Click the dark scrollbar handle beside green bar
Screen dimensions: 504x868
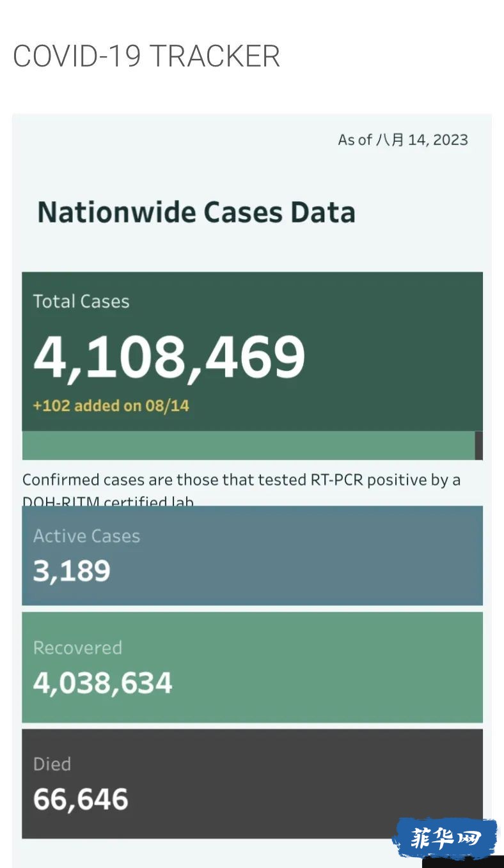pos(479,446)
